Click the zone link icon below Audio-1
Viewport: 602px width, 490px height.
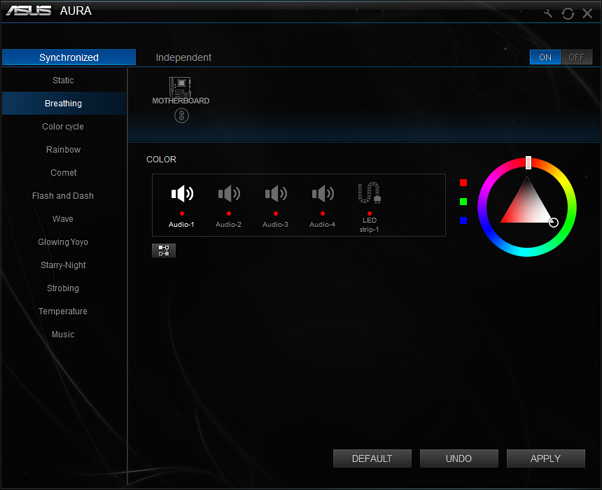pyautogui.click(x=163, y=251)
